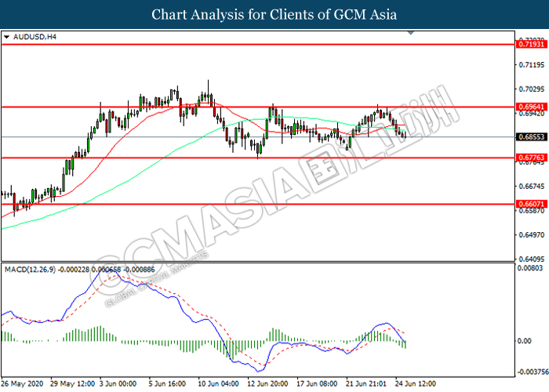Click the 10 Jun 04:00 time label
The width and height of the screenshot is (549, 392).
click(218, 384)
